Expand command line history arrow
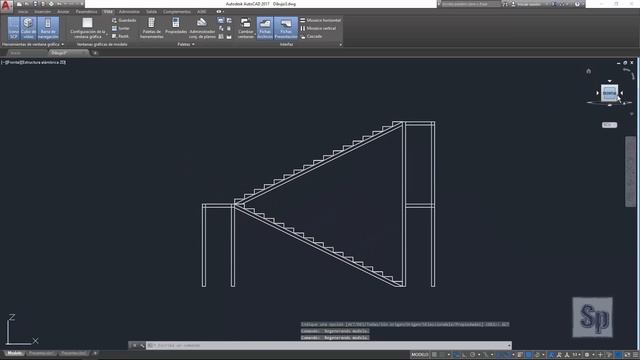 [x=509, y=345]
